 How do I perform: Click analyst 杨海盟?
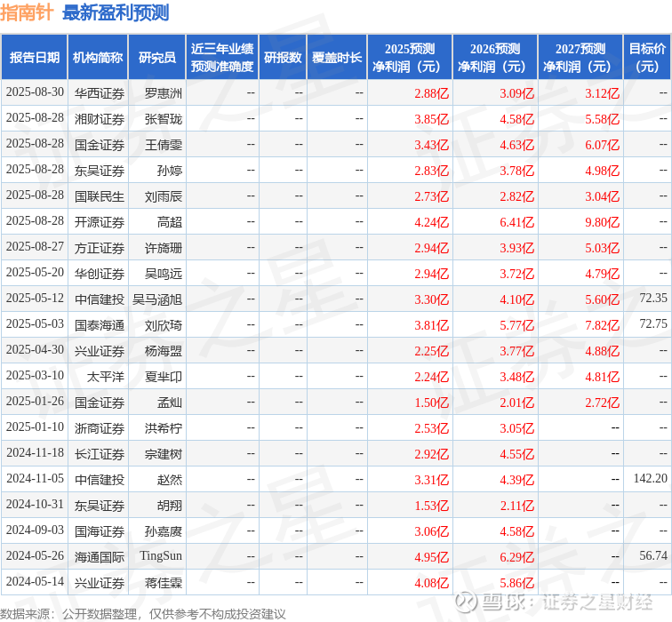coord(164,351)
